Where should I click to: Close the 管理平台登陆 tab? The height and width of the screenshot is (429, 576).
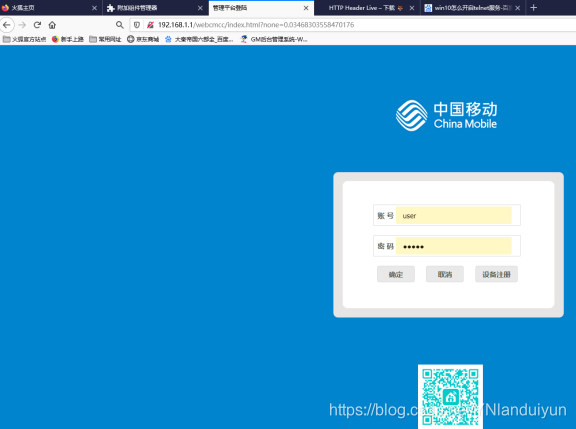point(306,8)
